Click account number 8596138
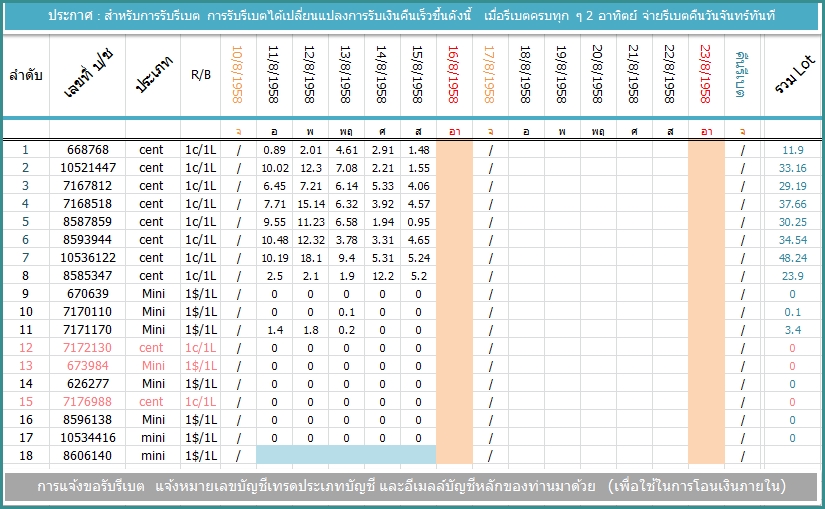Viewport: 825px width, 509px height. [88, 420]
